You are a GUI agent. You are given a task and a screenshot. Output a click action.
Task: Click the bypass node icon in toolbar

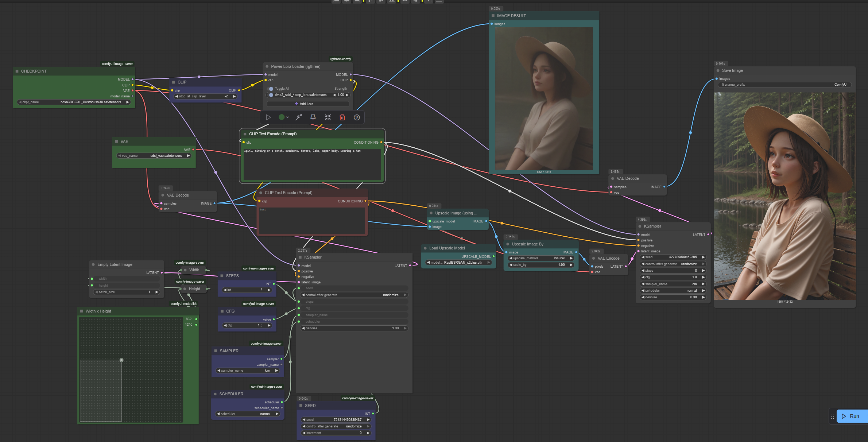click(299, 117)
